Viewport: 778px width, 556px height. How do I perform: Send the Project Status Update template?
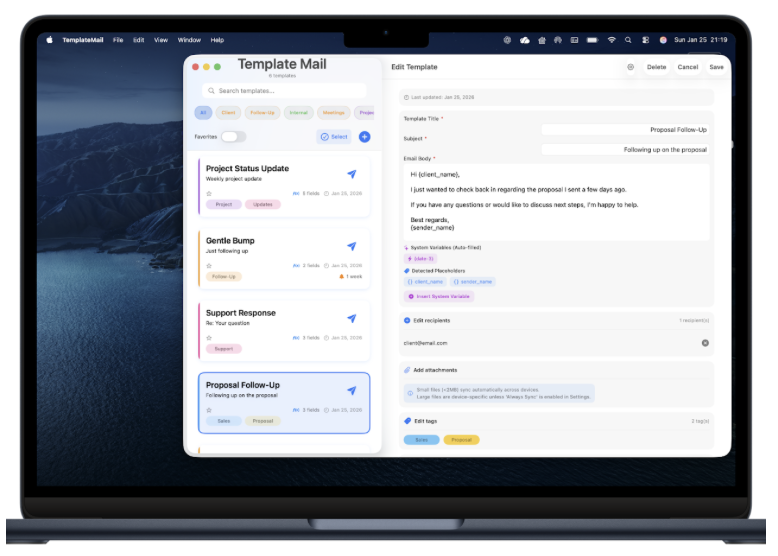pyautogui.click(x=351, y=174)
